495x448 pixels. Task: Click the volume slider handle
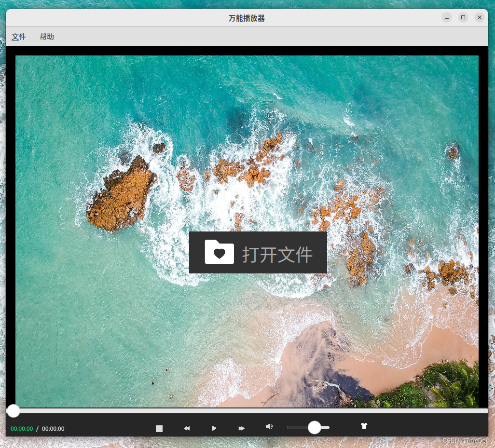[x=314, y=427]
